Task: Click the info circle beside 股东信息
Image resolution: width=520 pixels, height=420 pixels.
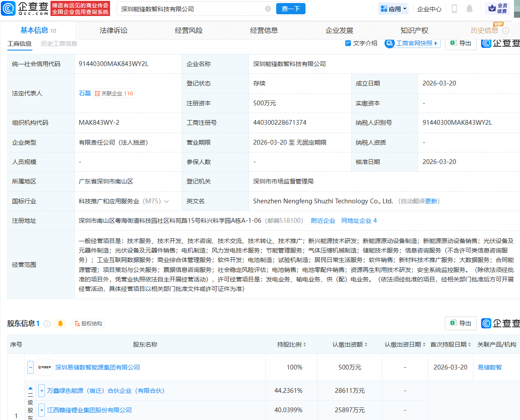Action: 47,323
